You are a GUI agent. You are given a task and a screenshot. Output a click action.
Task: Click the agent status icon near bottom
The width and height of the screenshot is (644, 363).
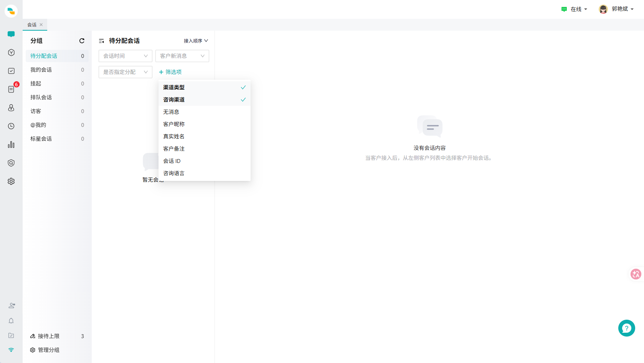12,306
